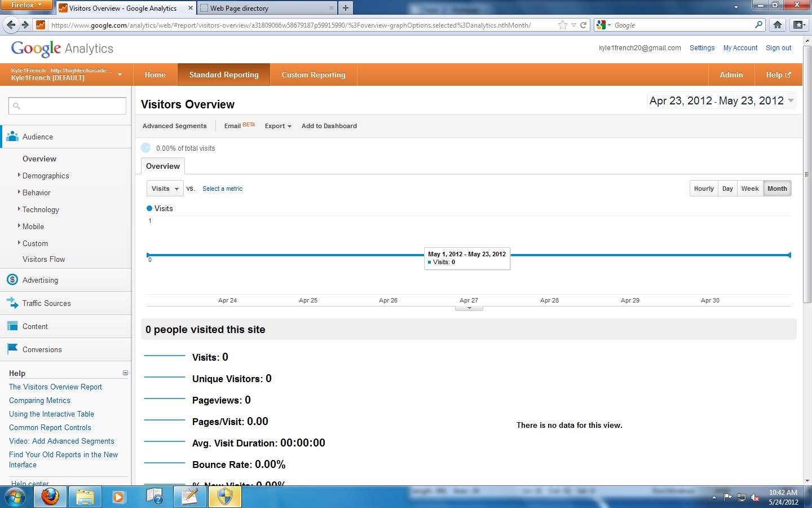
Task: Open the Visits metric dropdown
Action: [x=165, y=189]
